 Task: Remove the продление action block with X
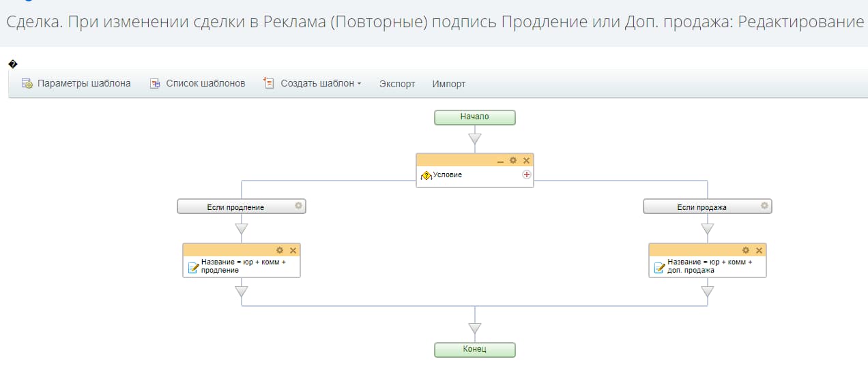pyautogui.click(x=293, y=250)
